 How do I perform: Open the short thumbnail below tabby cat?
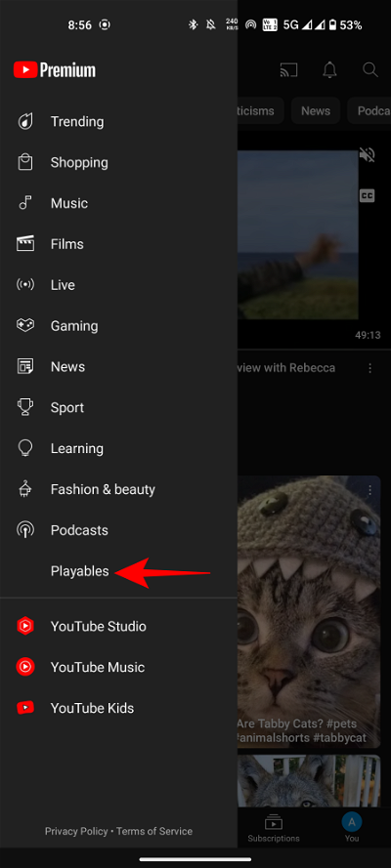pyautogui.click(x=309, y=780)
